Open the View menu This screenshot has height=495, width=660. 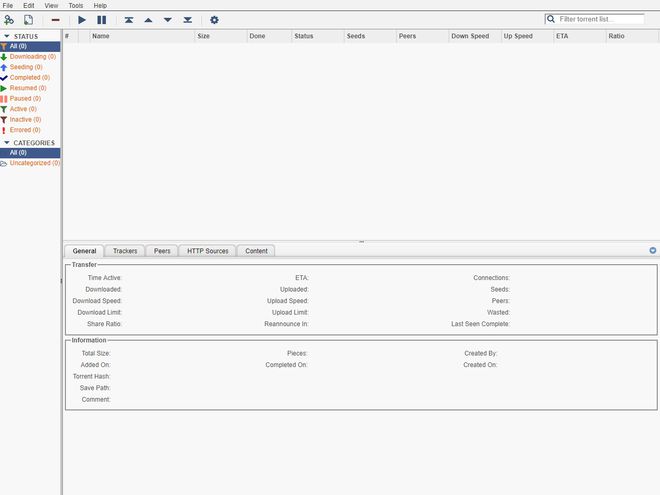(52, 6)
